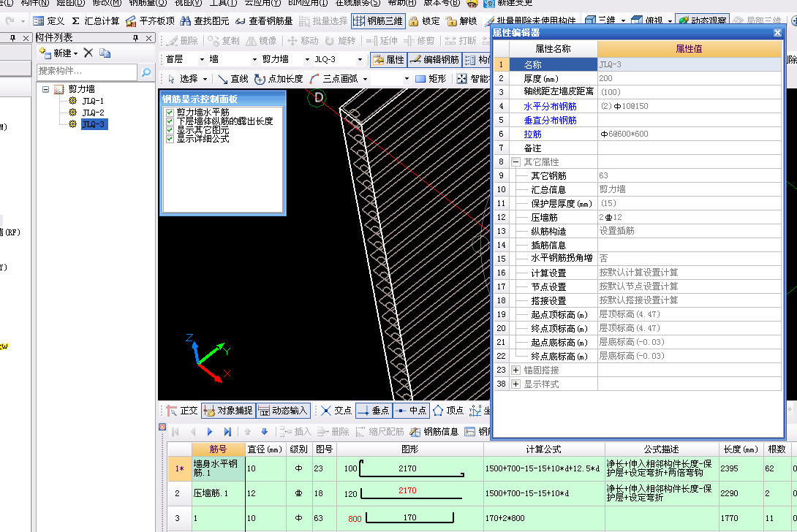The height and width of the screenshot is (532, 797).
Task: Collapse the 剪力墙 tree node
Action: click(x=45, y=89)
